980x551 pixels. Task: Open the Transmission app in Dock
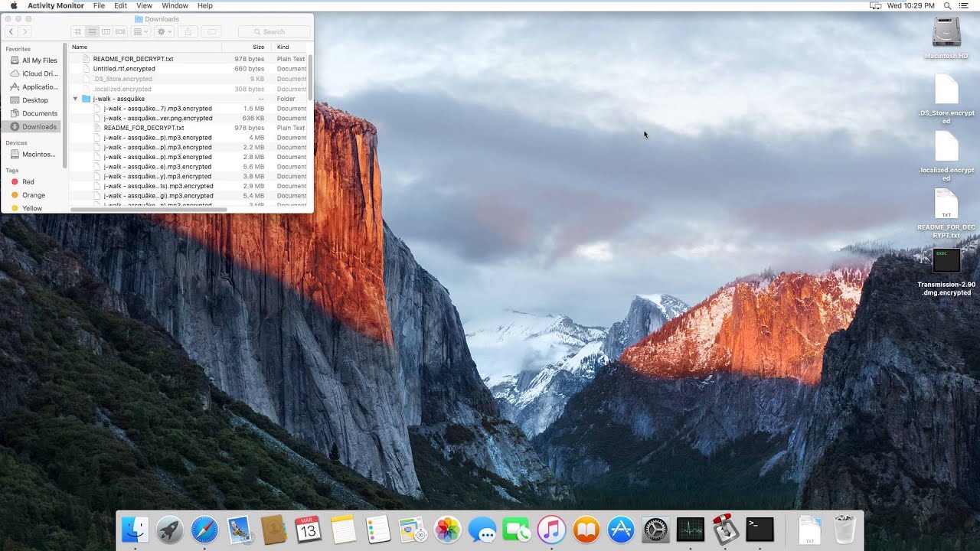(725, 529)
